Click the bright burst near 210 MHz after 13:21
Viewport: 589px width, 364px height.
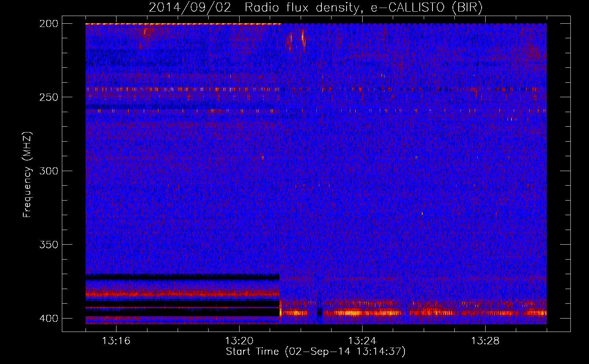pyautogui.click(x=303, y=39)
